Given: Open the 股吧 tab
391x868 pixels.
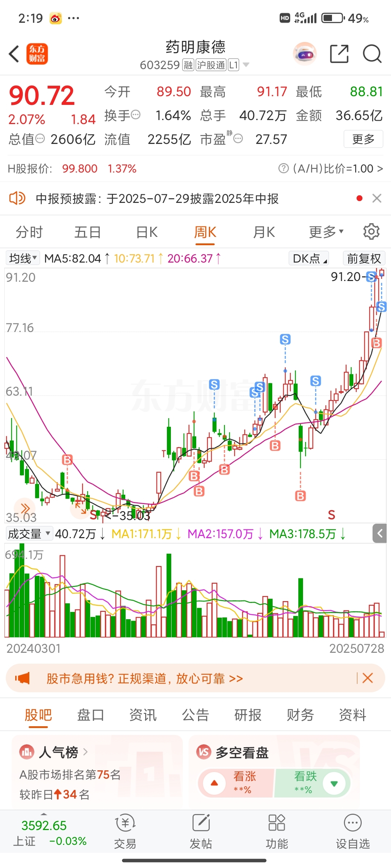Looking at the screenshot, I should (x=38, y=715).
